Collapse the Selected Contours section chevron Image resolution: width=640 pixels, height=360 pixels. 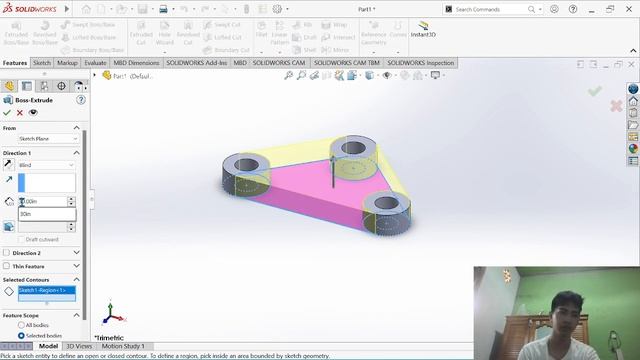click(x=76, y=280)
